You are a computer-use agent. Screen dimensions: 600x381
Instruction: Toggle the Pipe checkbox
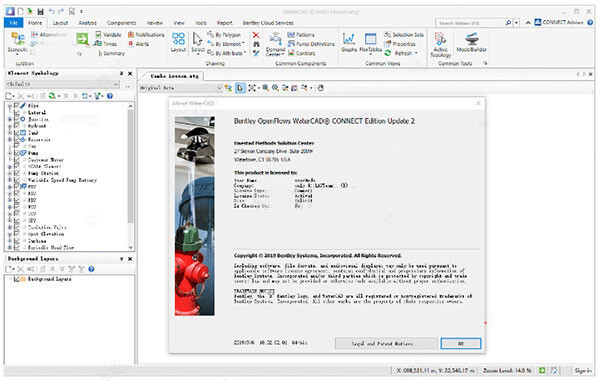[x=17, y=106]
